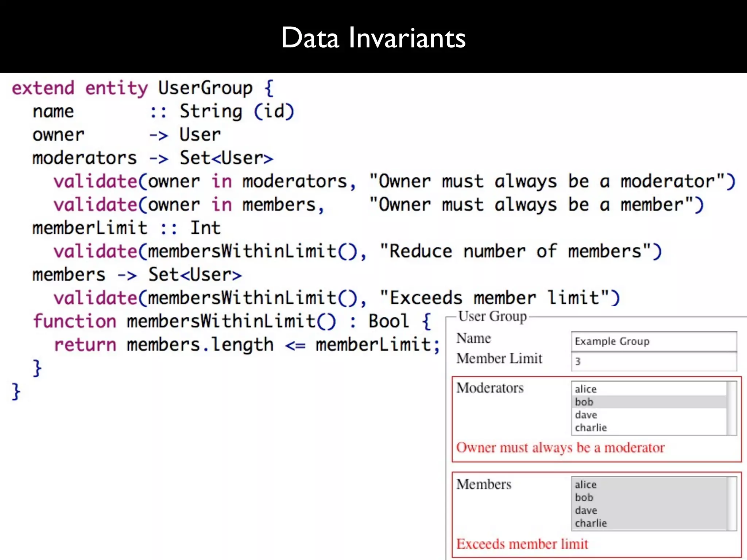Select alice in the Moderators list

click(x=649, y=389)
